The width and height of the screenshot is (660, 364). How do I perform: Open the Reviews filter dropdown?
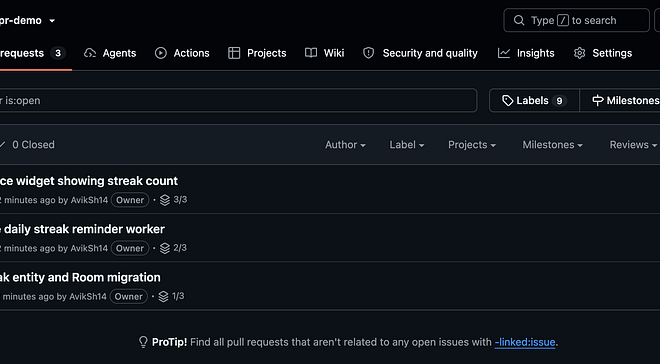[x=633, y=145]
